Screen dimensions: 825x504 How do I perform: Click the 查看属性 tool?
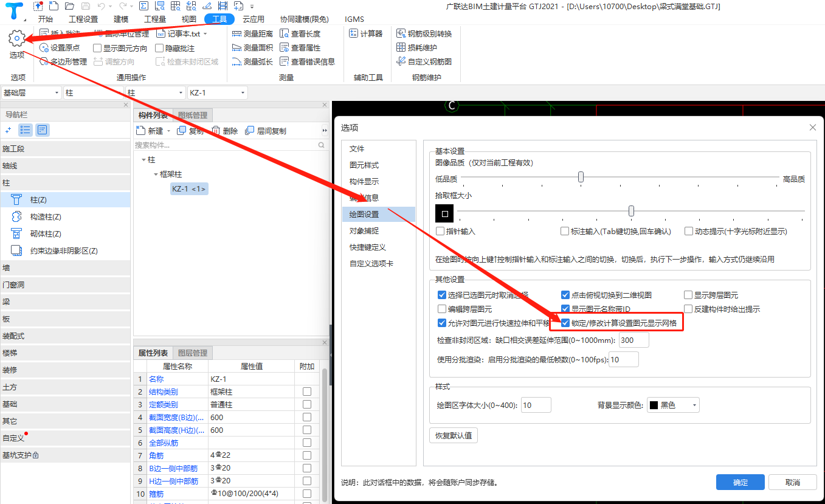pyautogui.click(x=300, y=47)
